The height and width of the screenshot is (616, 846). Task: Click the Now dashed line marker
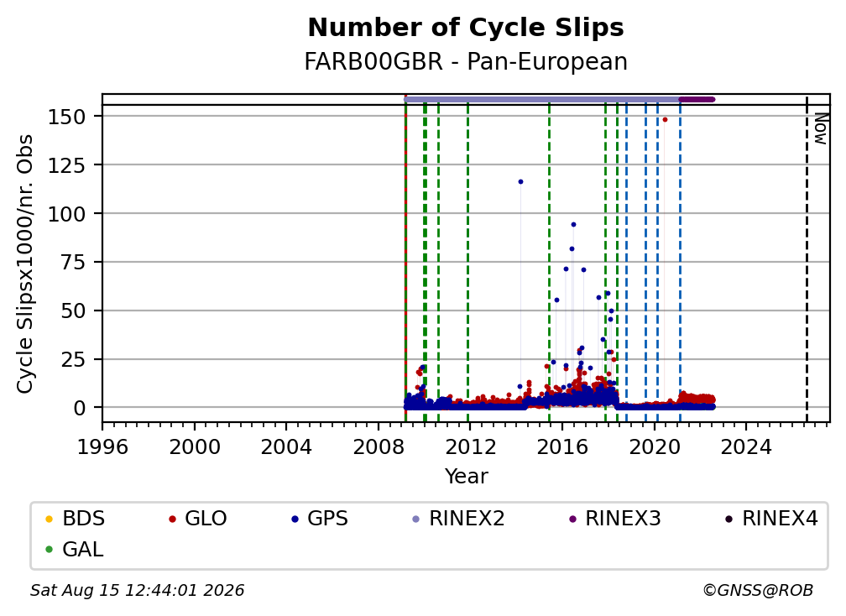click(807, 259)
